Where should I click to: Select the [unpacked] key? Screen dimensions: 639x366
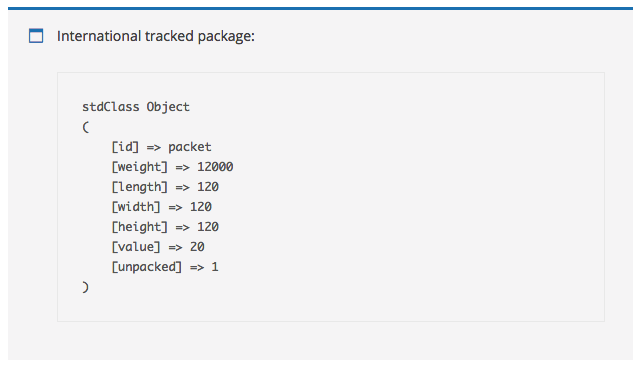pyautogui.click(x=147, y=267)
